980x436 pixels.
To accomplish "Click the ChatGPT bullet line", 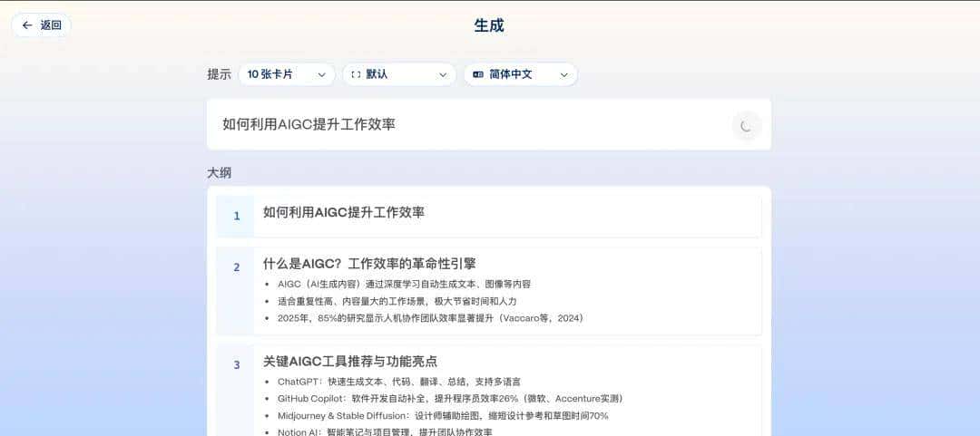I will [x=399, y=382].
